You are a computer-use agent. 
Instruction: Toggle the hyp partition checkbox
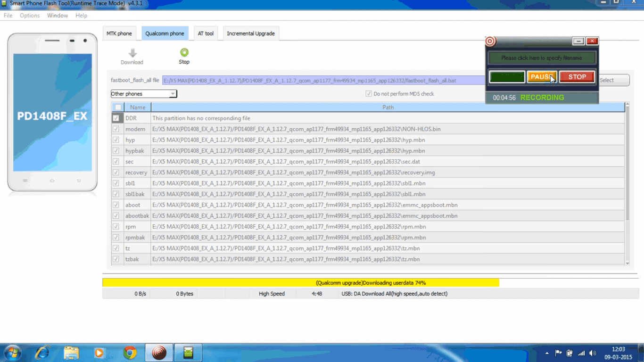[x=116, y=140]
